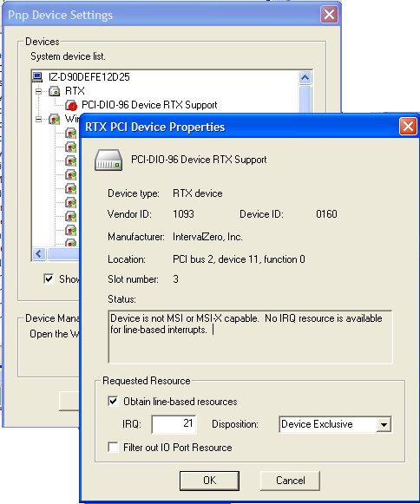Toggle Obtain line-based resources checkbox
The width and height of the screenshot is (420, 504).
(113, 402)
